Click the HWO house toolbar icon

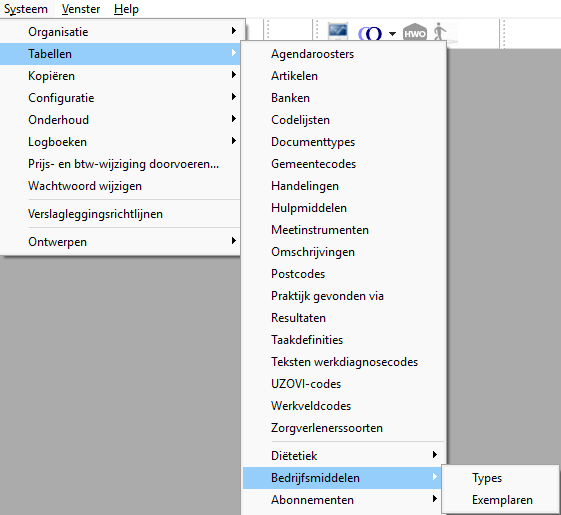click(x=415, y=32)
